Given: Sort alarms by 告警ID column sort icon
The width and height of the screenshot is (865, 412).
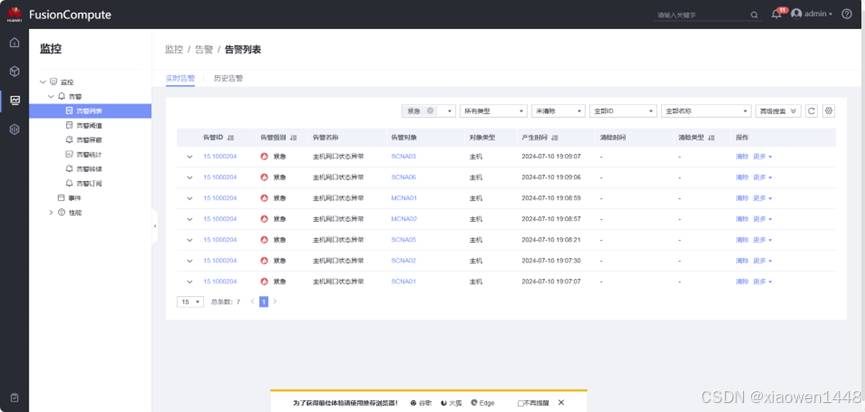Looking at the screenshot, I should pos(231,137).
